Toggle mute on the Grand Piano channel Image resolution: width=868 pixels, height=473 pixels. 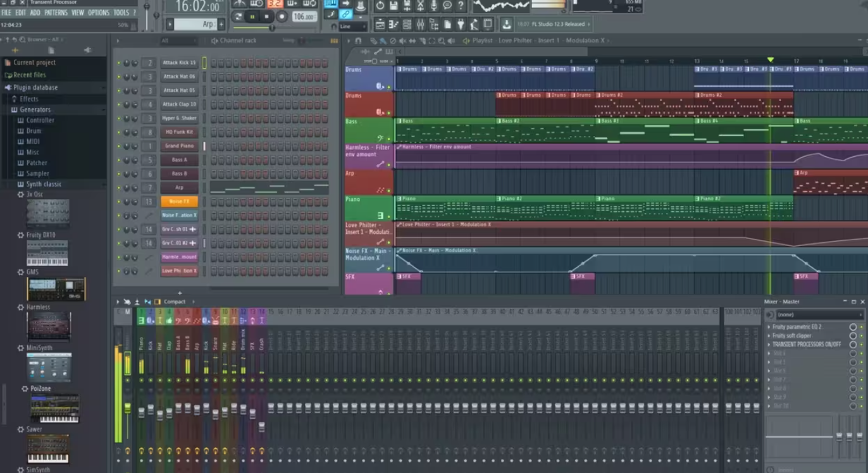pos(118,147)
